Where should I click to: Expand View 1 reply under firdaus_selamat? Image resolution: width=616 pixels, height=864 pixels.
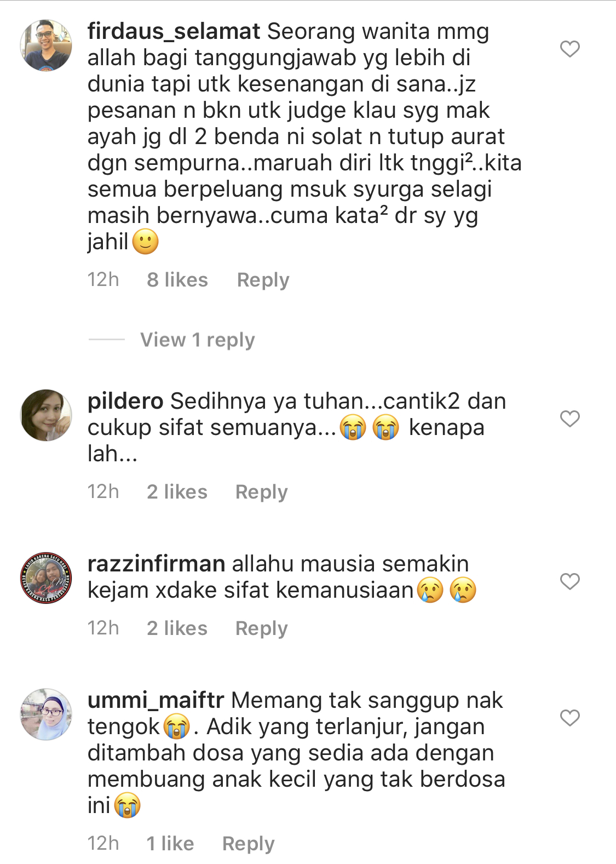198,340
